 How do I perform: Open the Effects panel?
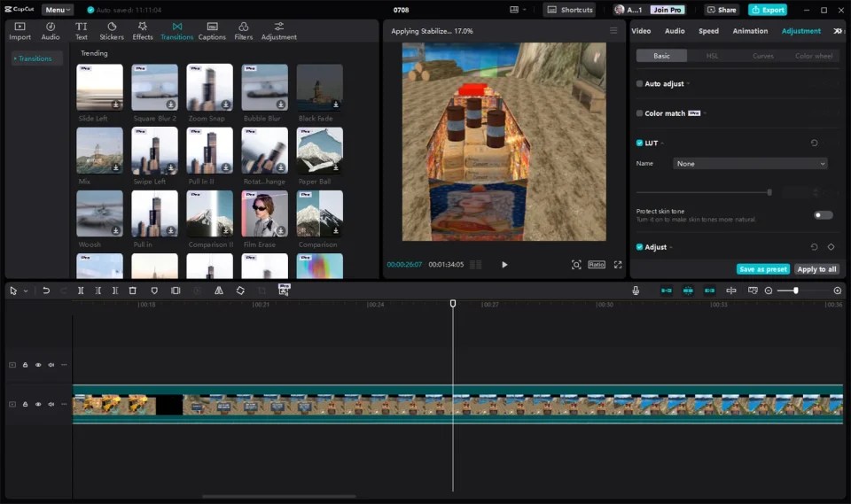(143, 31)
